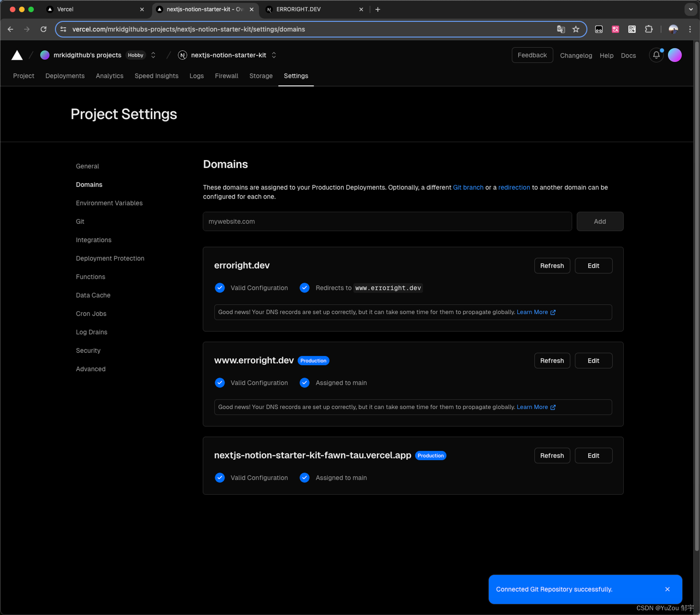Open Advanced settings

point(91,369)
